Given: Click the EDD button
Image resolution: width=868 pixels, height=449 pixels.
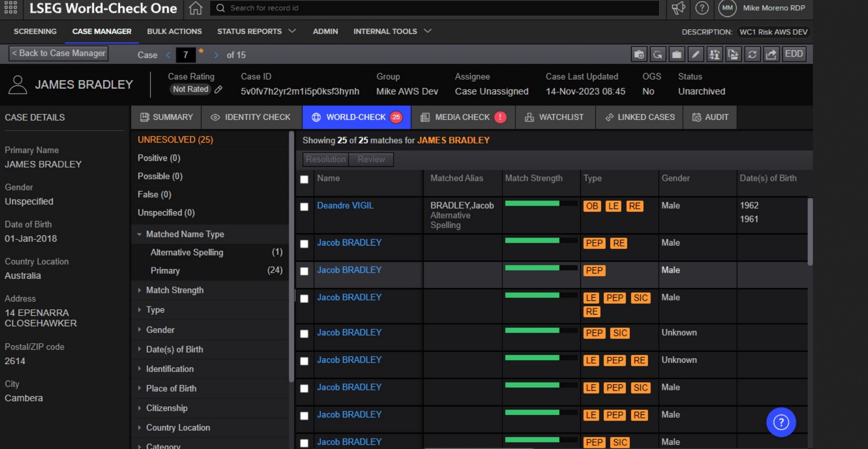Looking at the screenshot, I should [794, 54].
